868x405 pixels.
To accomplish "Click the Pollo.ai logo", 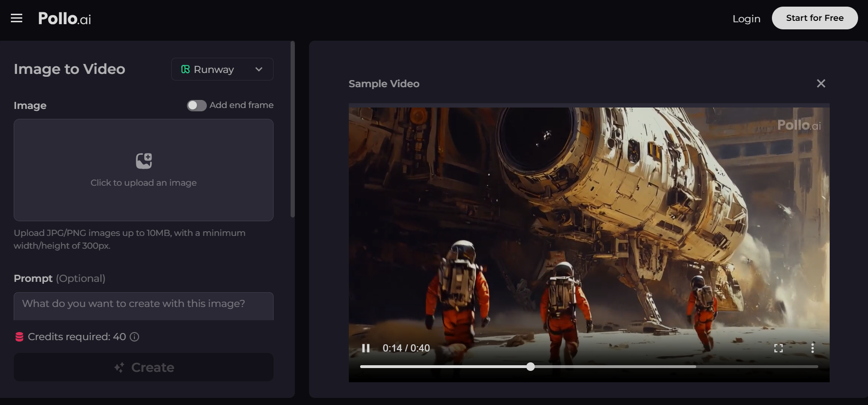I will point(64,18).
